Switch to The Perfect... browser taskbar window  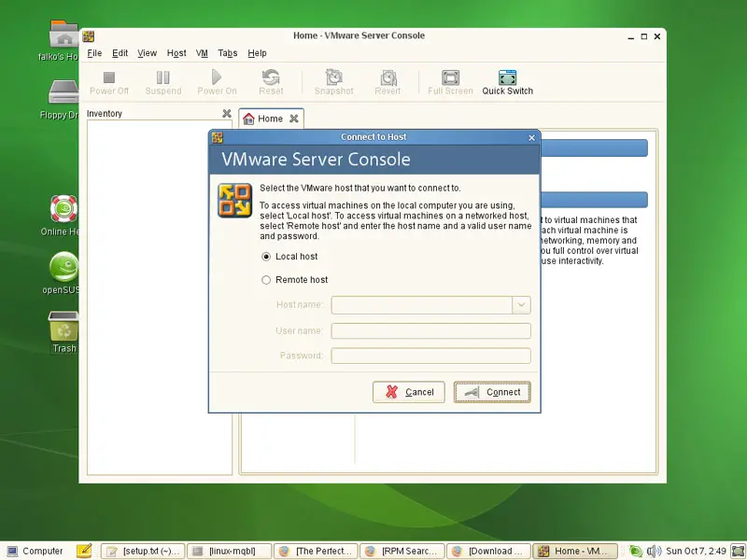316,551
